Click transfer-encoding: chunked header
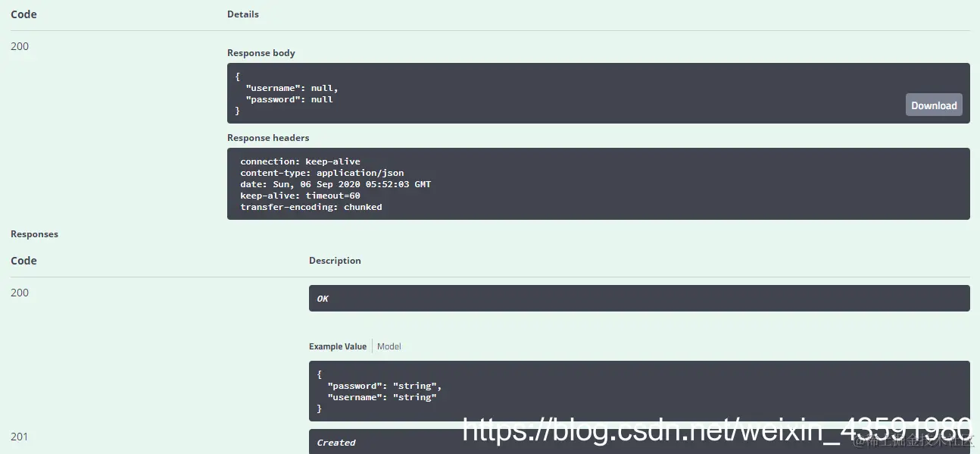Image resolution: width=980 pixels, height=454 pixels. pos(311,207)
